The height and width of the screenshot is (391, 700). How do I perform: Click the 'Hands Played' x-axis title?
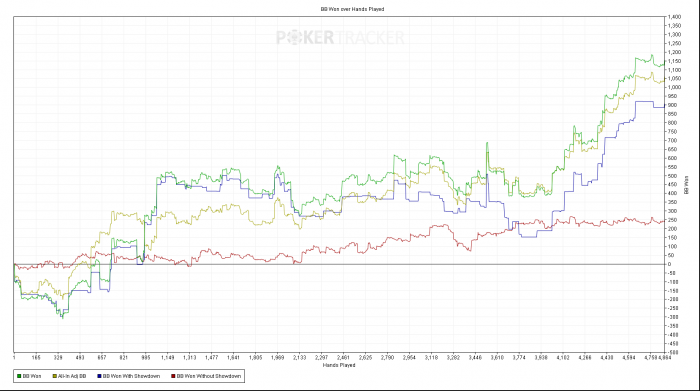[x=339, y=365]
